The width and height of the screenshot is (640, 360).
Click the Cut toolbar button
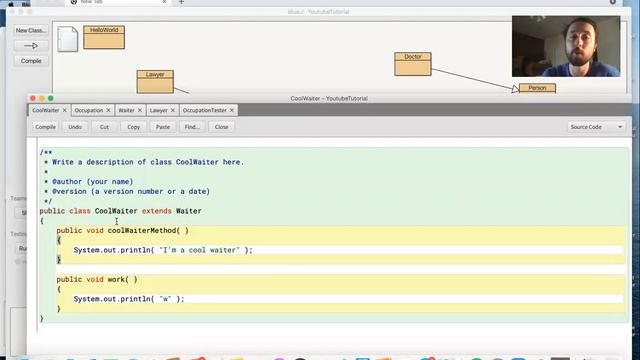(x=104, y=127)
